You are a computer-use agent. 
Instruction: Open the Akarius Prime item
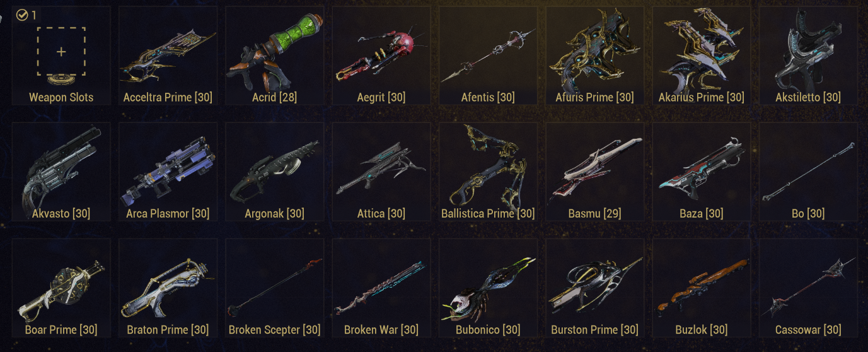(x=702, y=56)
